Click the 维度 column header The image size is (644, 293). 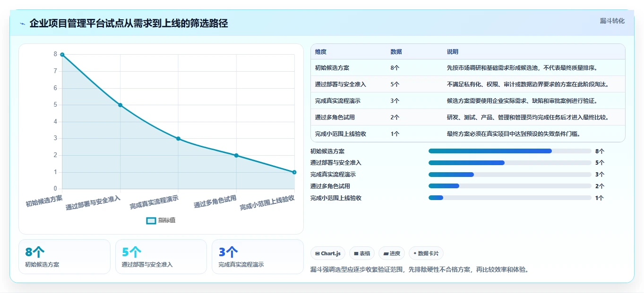coord(321,52)
